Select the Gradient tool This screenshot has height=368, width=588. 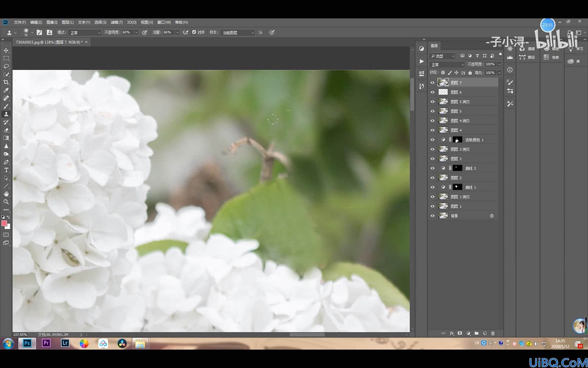click(6, 138)
